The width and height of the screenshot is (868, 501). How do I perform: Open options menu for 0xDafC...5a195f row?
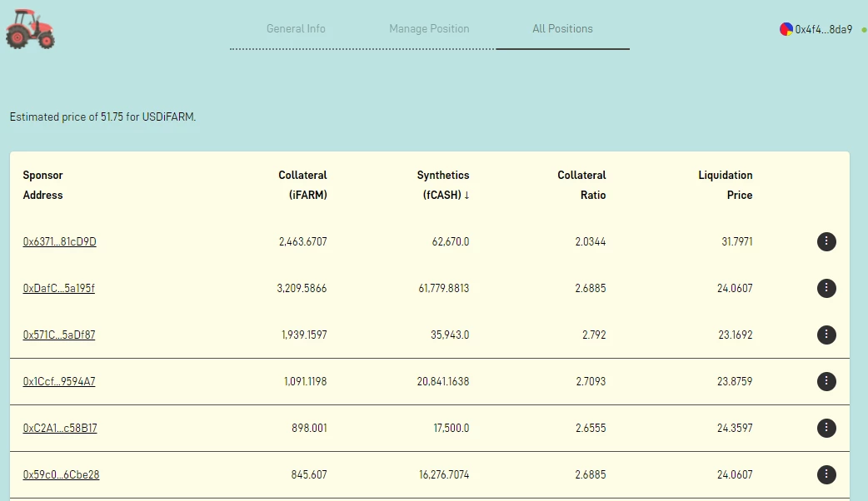coord(826,288)
